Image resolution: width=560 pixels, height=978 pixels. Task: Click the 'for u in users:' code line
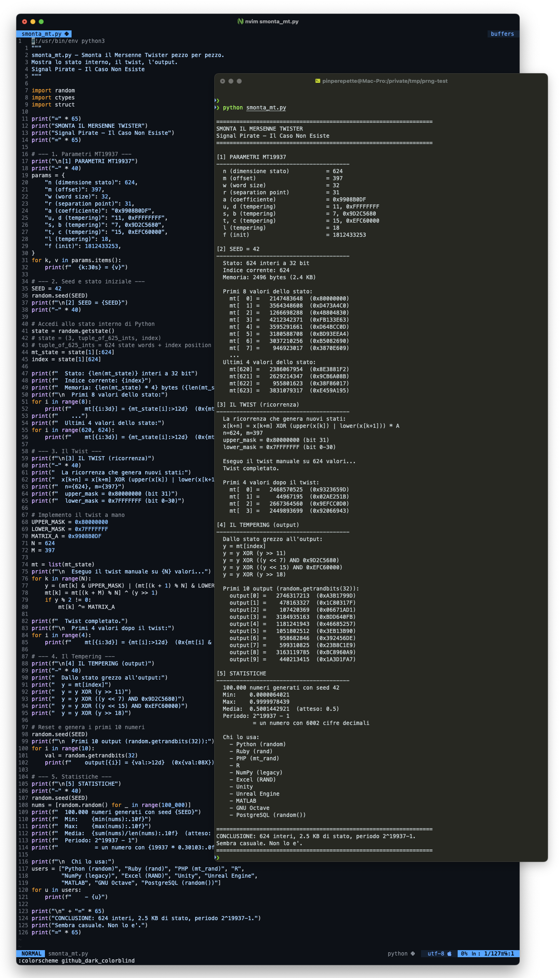57,890
